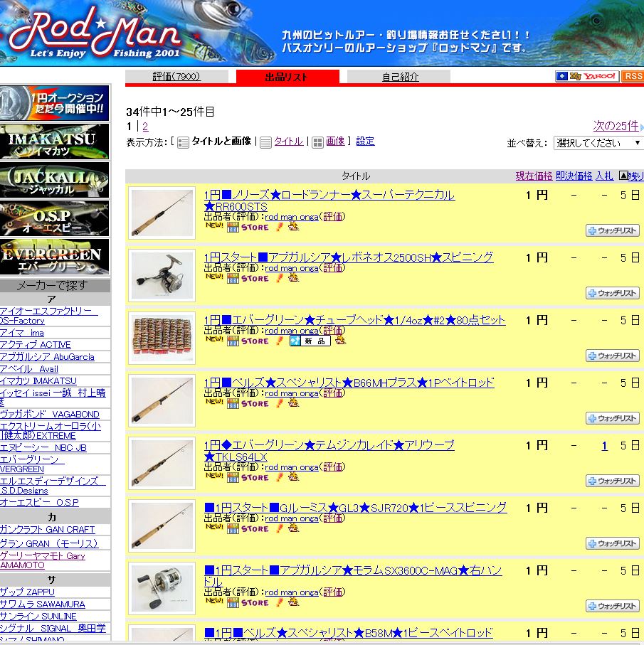Screen dimensions: 644x645
Task: Open the IMAKATSU brand banner
Action: (x=55, y=142)
